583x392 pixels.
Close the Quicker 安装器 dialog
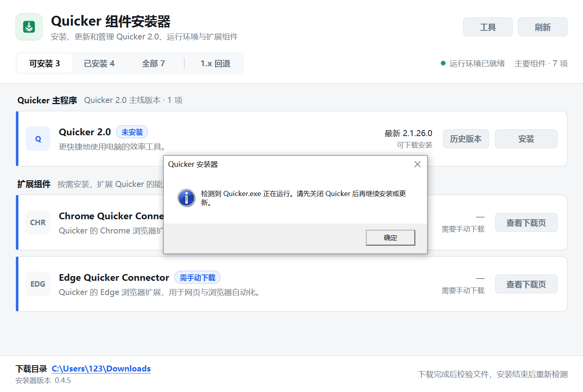coord(417,164)
